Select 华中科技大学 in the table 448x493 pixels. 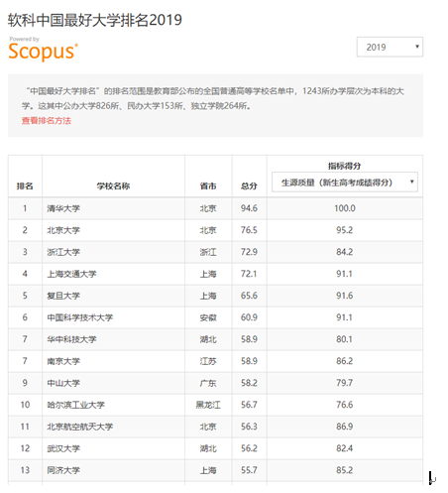[71, 339]
